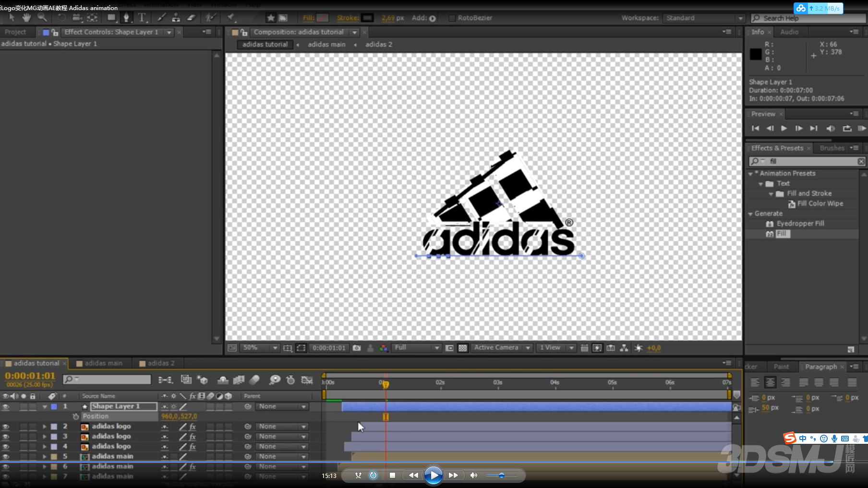
Task: Select the Pen tool
Action: 127,18
